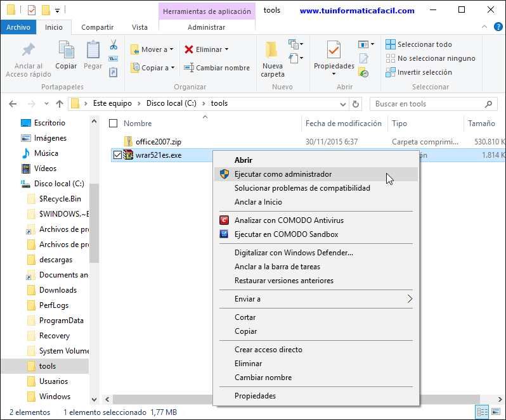The width and height of the screenshot is (506, 420).
Task: Click Cambiar nombre in the ribbon
Action: (216, 68)
